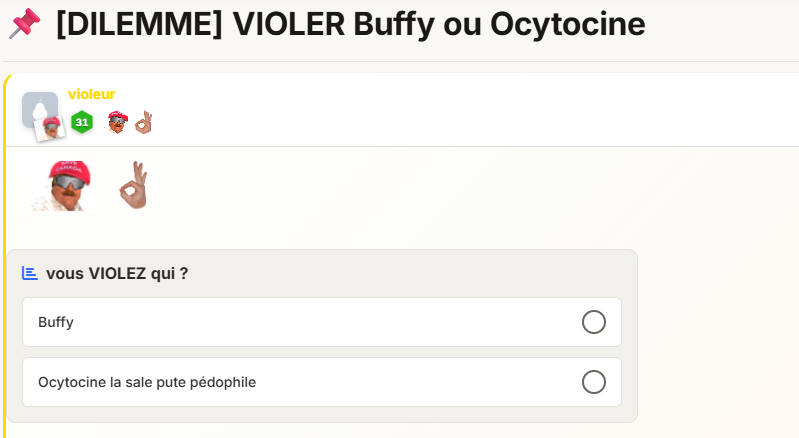Click the red pushpin icon beside the title

[x=24, y=24]
